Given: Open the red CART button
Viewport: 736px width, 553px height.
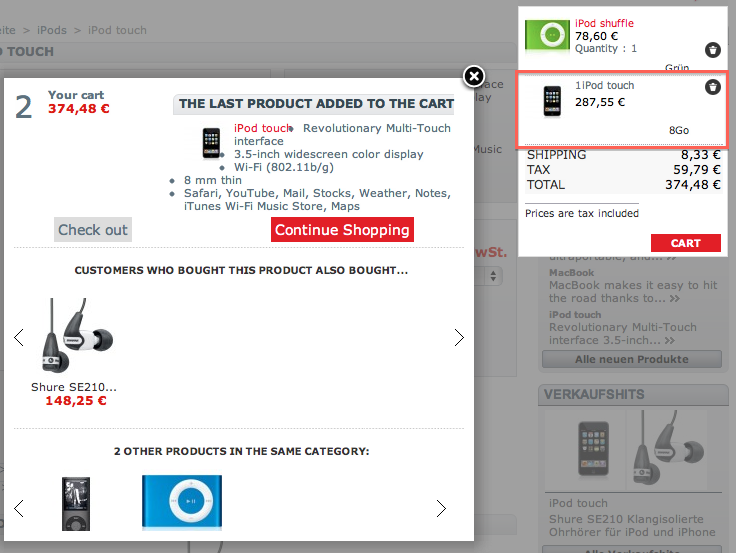Looking at the screenshot, I should (685, 243).
